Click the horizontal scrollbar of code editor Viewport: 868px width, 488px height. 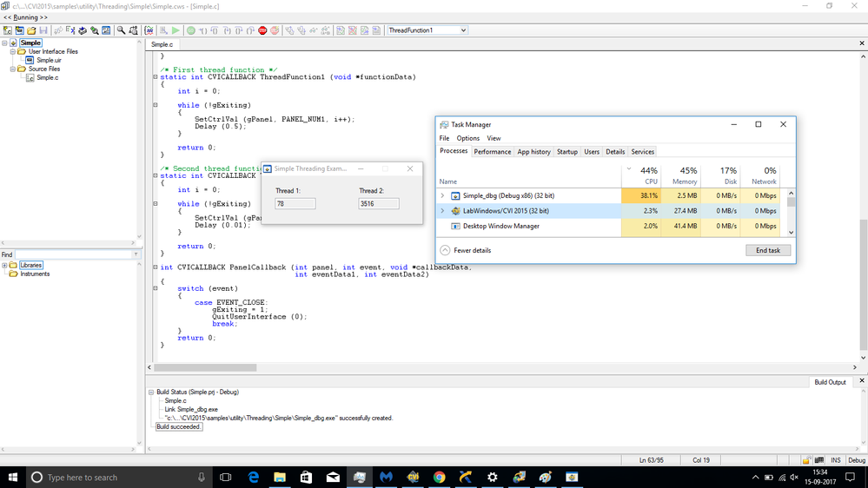pyautogui.click(x=205, y=367)
